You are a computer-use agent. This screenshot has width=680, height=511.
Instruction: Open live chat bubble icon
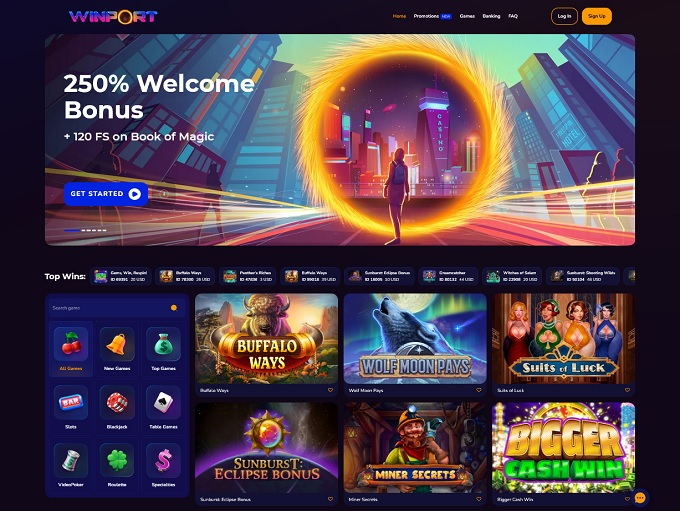tap(640, 498)
